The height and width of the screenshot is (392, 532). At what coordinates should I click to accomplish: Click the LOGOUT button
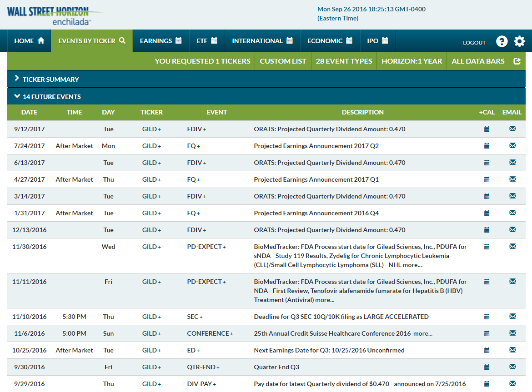pyautogui.click(x=474, y=42)
